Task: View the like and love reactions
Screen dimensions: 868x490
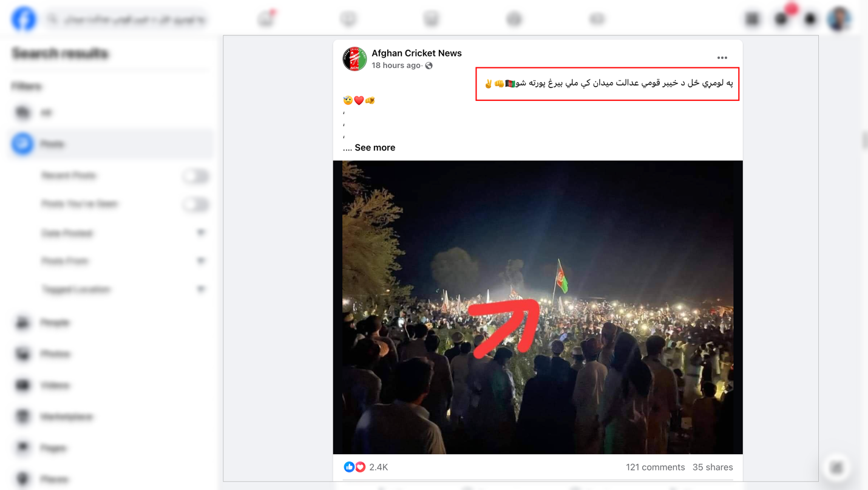Action: pyautogui.click(x=354, y=467)
